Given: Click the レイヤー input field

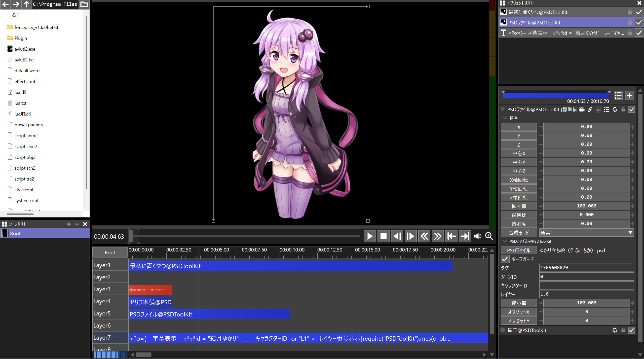Looking at the screenshot, I should (586, 294).
